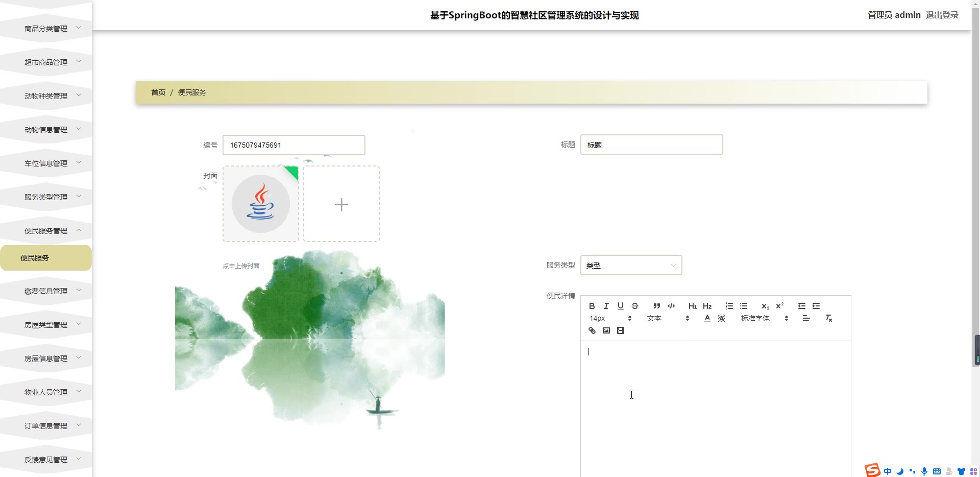980x477 pixels.
Task: Click 点击上传封面 hint text
Action: click(241, 266)
